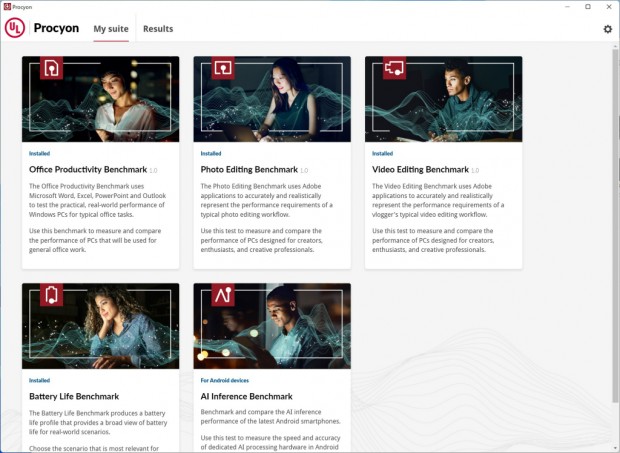Viewport: 620px width, 453px height.
Task: Open the Photo Editing Benchmark title
Action: pyautogui.click(x=249, y=170)
